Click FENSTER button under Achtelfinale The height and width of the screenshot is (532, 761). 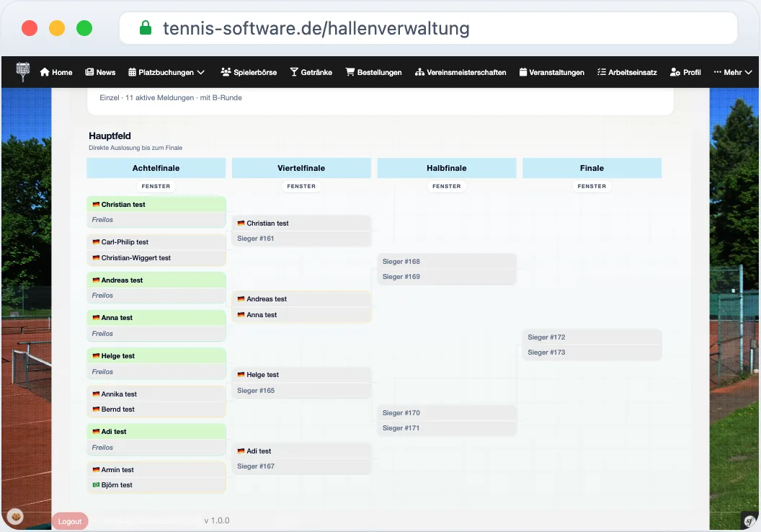(156, 186)
